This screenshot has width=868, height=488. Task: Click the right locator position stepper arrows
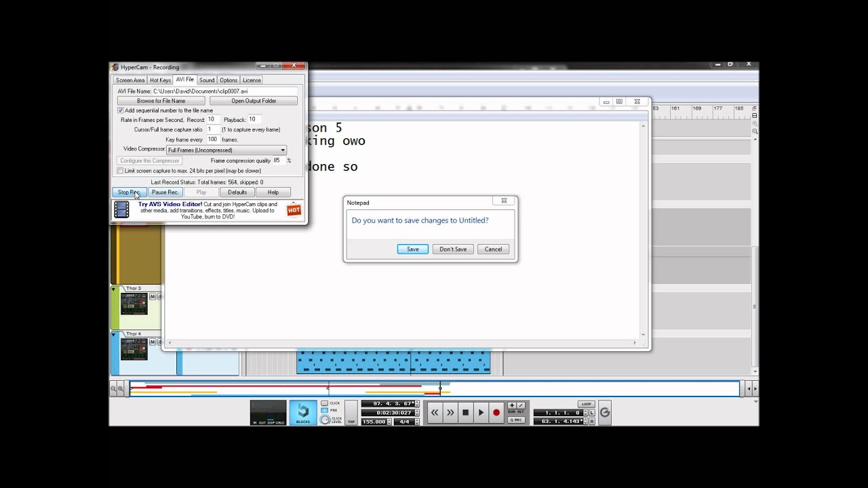point(585,422)
